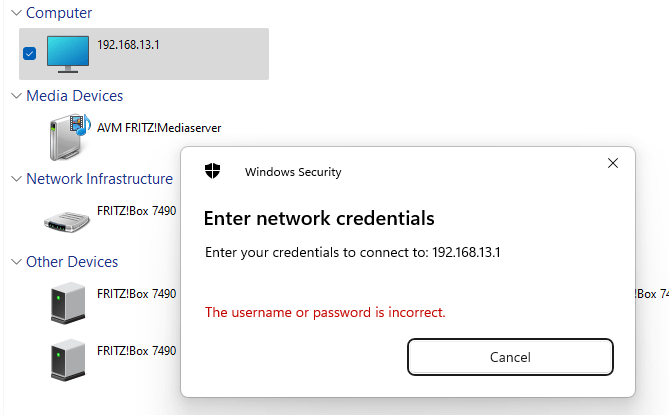
Task: Click the Windows Security shield icon
Action: 212,171
